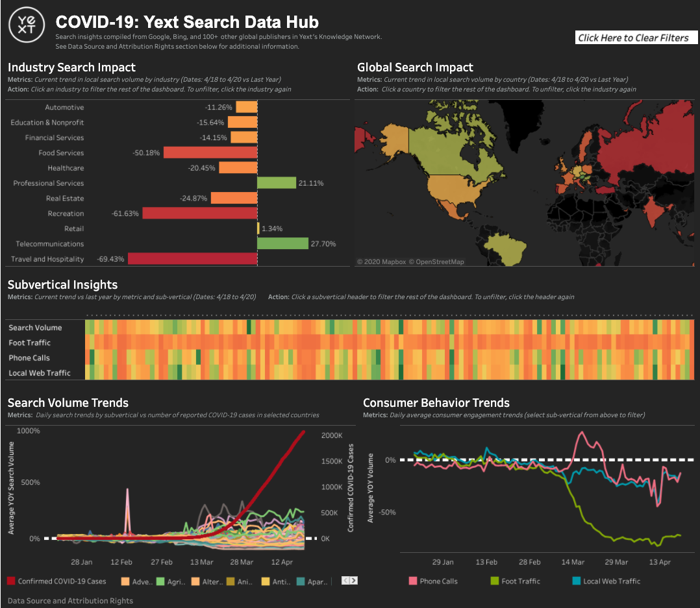Select the Phone Calls pink legend swatch
Viewport: 700px width, 608px height.
413,581
